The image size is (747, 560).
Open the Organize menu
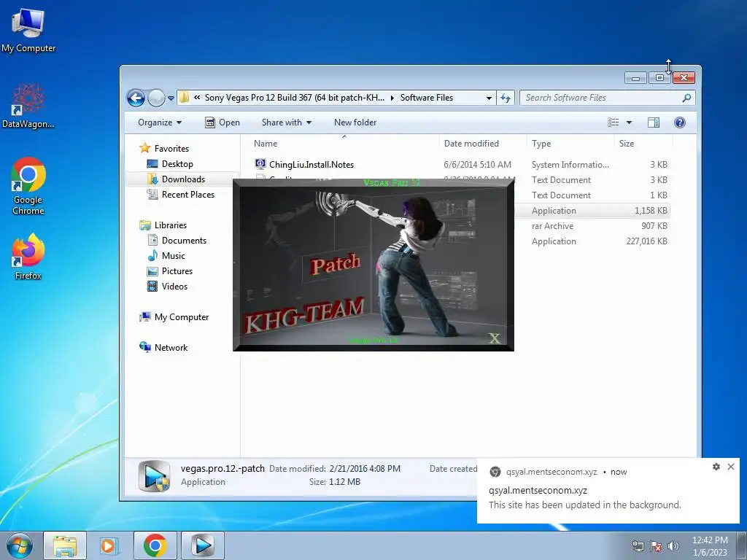click(x=160, y=122)
